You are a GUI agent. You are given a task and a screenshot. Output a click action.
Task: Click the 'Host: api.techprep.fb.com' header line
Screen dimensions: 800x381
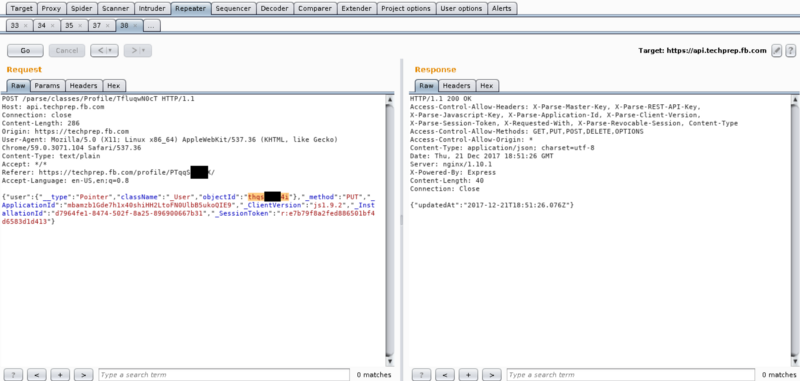(x=53, y=107)
